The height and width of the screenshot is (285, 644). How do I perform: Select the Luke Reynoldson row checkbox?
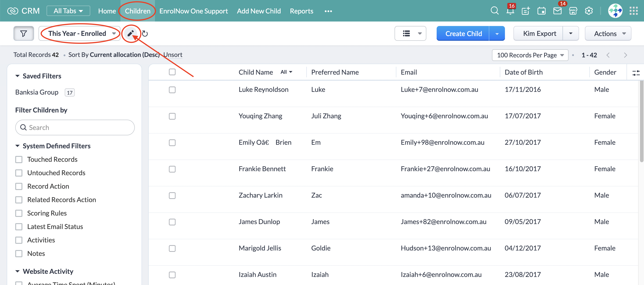172,90
